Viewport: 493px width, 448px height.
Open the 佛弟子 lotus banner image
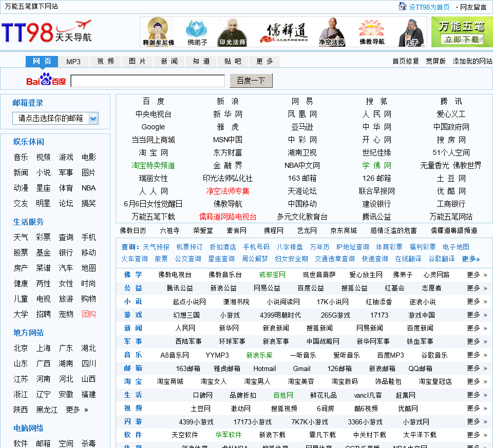(197, 32)
